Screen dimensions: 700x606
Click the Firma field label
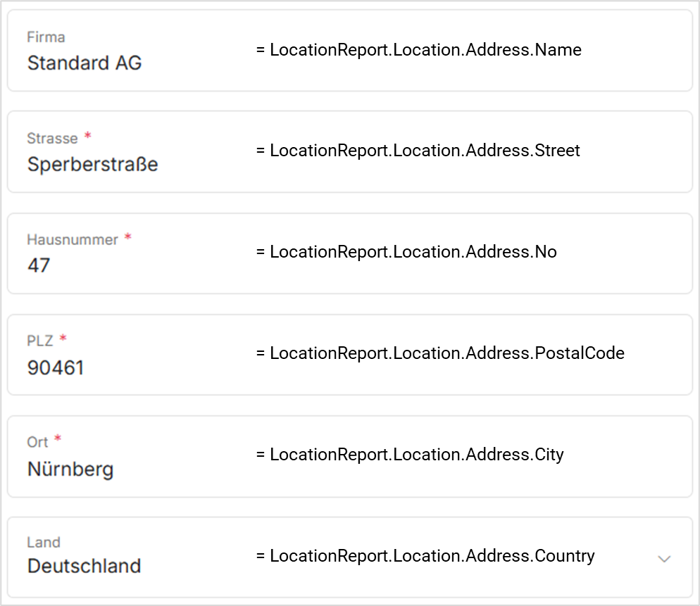point(46,37)
